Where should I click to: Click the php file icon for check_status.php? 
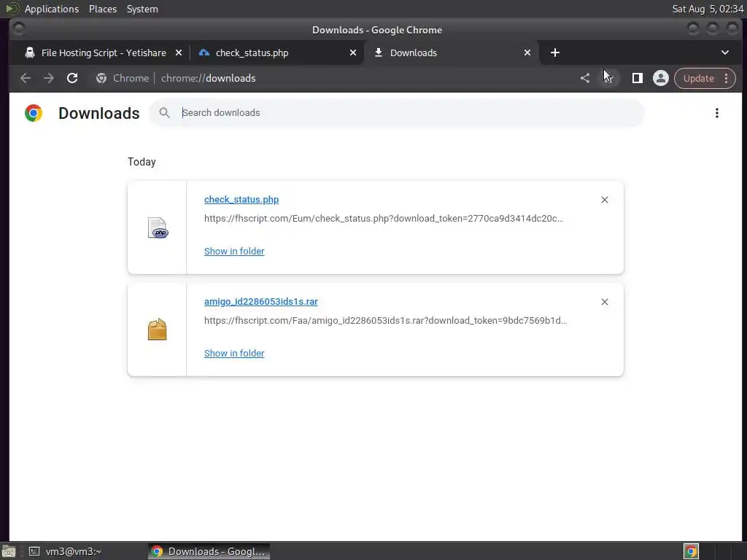coord(158,227)
